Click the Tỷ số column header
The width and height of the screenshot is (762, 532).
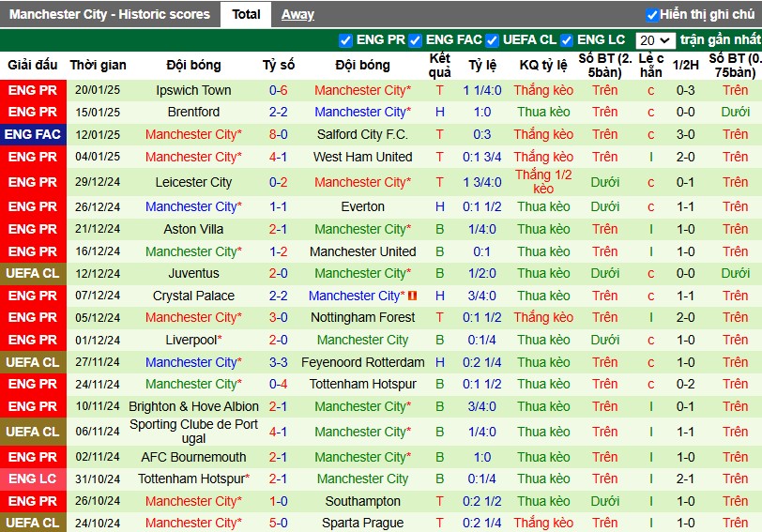pos(279,65)
